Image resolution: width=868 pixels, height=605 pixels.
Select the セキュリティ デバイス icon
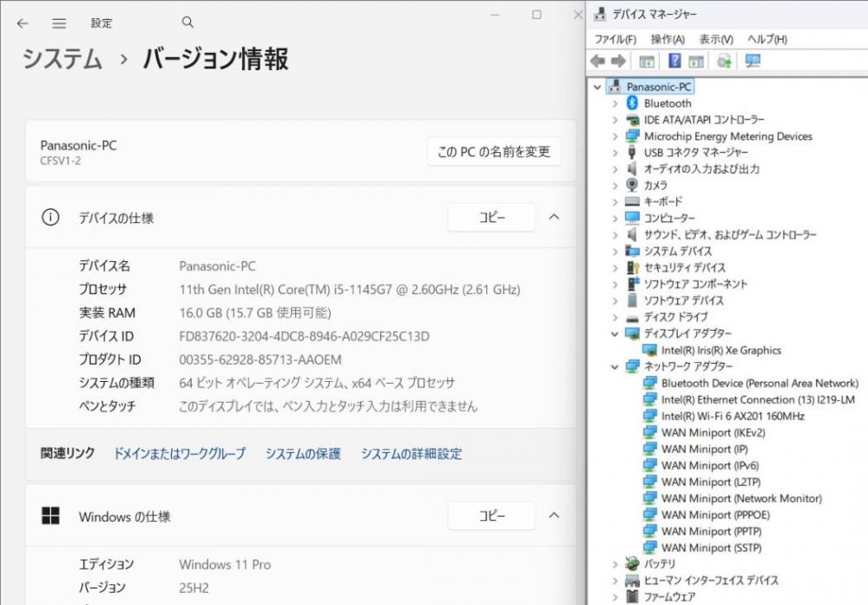pyautogui.click(x=632, y=267)
